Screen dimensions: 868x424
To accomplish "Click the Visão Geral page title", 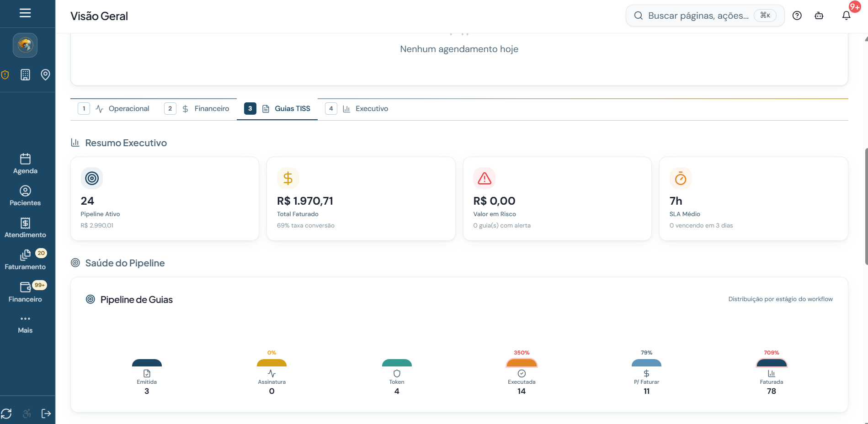I will pos(99,16).
